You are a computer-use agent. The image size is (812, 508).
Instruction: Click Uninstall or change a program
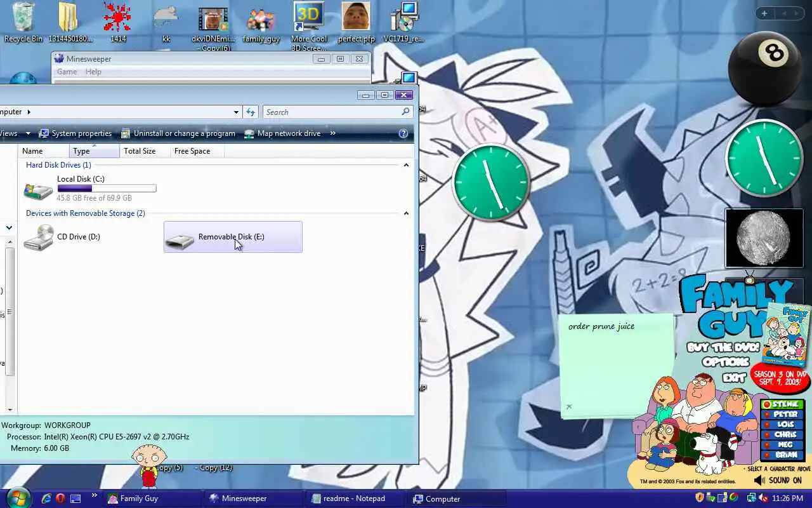point(177,133)
